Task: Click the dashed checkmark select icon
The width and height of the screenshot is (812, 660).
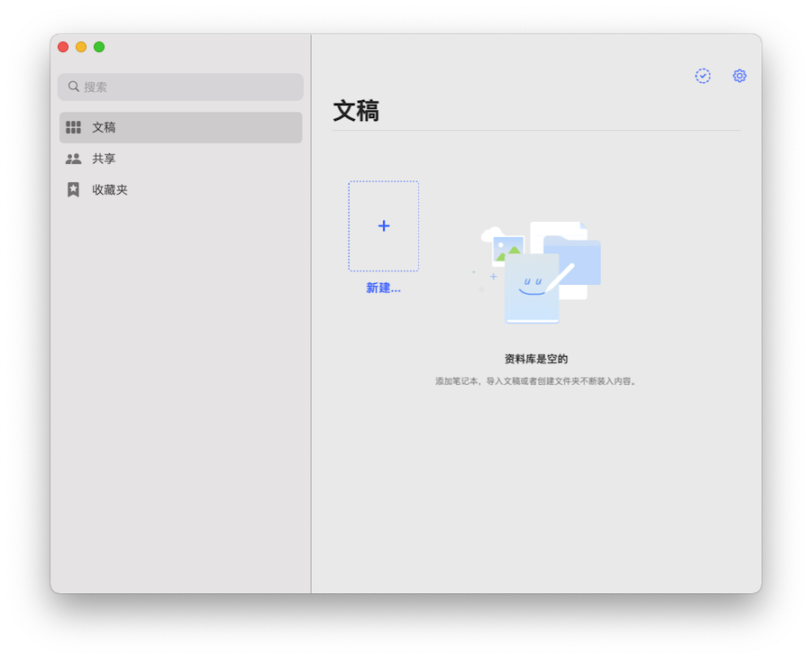Action: click(x=703, y=76)
